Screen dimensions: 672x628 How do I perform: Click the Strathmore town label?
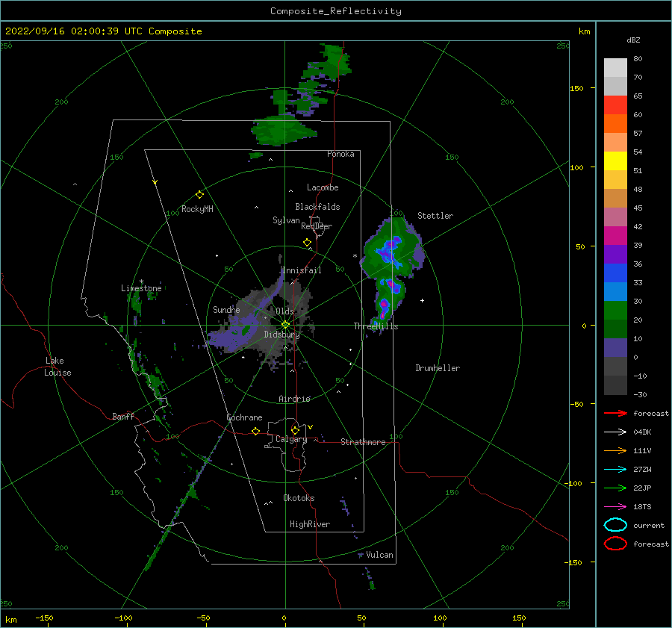(x=363, y=442)
